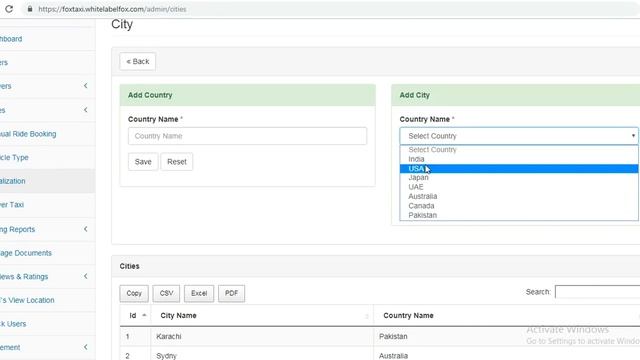
Task: Sort by the City Name column header
Action: [262, 316]
